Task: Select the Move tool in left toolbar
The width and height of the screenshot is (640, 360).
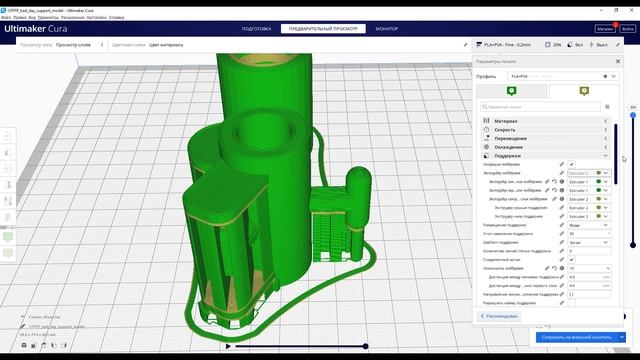Action: coord(8,136)
